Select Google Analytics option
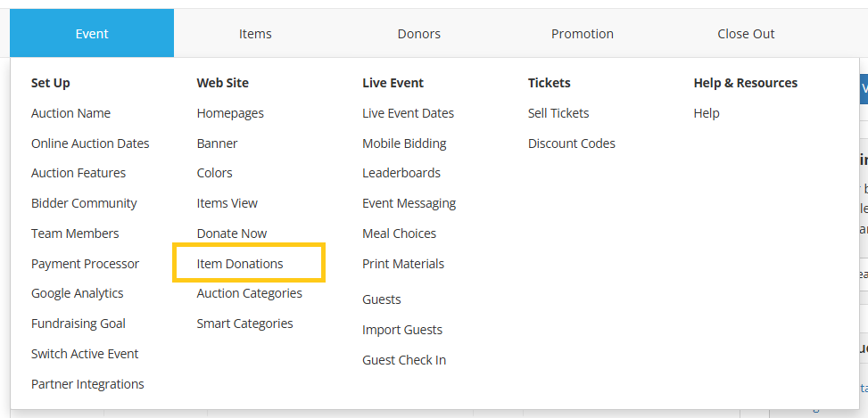Screen dimensions: 868x418 (x=78, y=293)
